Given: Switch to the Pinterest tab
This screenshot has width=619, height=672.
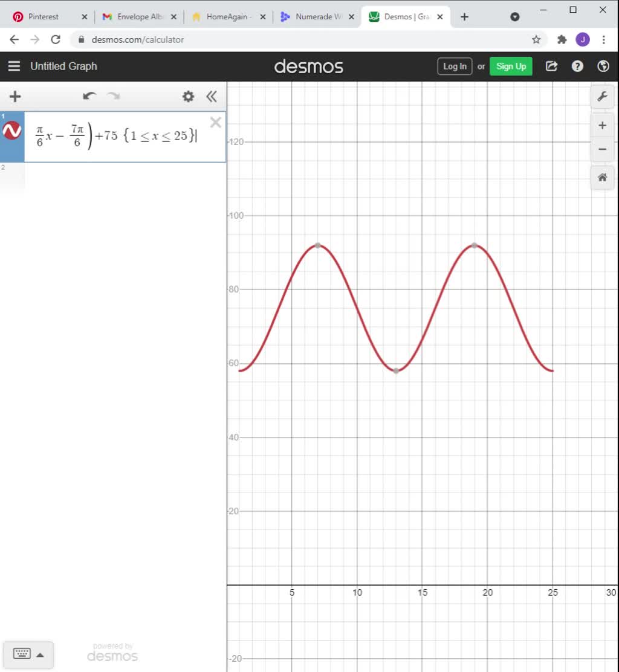Looking at the screenshot, I should tap(44, 17).
